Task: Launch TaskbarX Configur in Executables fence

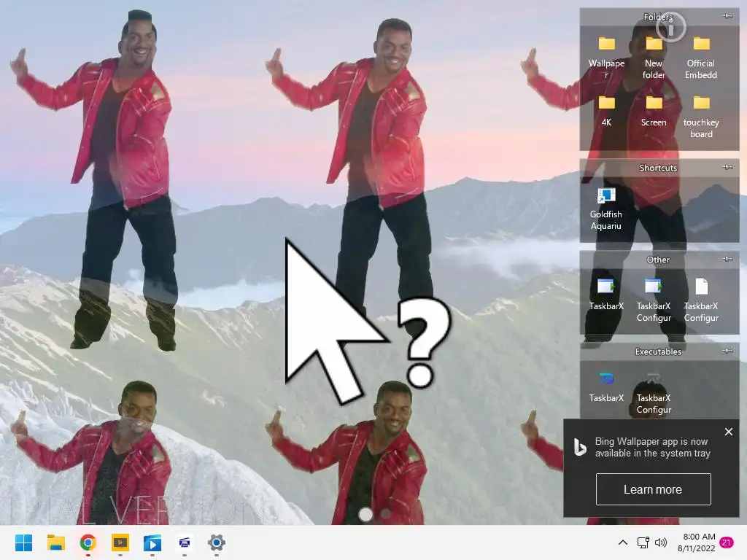Action: [654, 379]
